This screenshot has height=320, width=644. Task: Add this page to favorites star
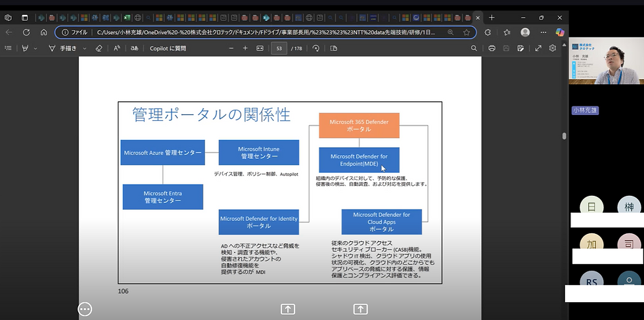coord(466,32)
